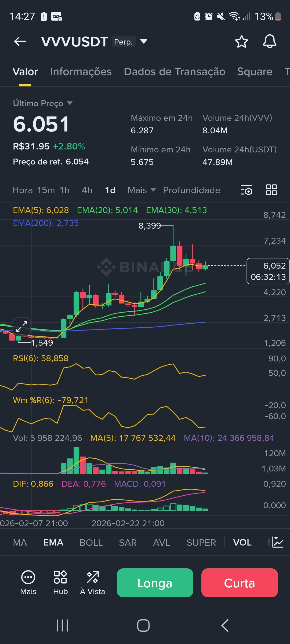
Task: Toggle the VOL sub-indicator
Action: (242, 543)
